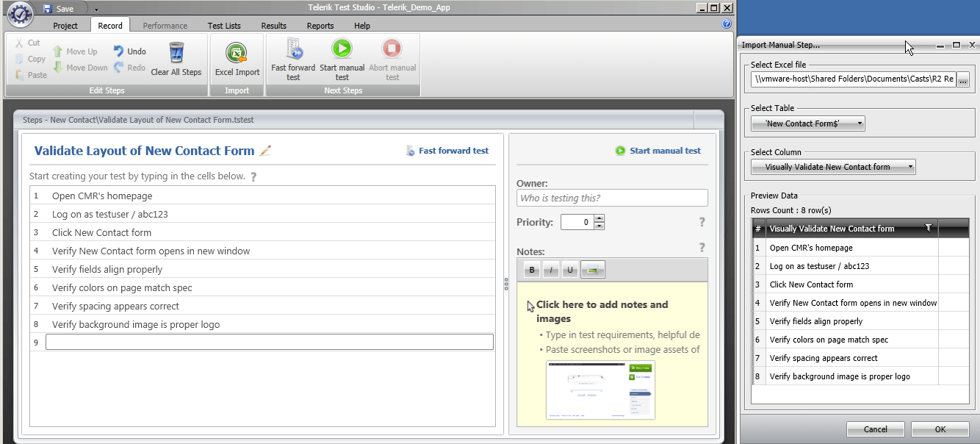Select step 4 'Verify New Contact form opens' in steps list
The height and width of the screenshot is (444, 980).
tap(263, 251)
